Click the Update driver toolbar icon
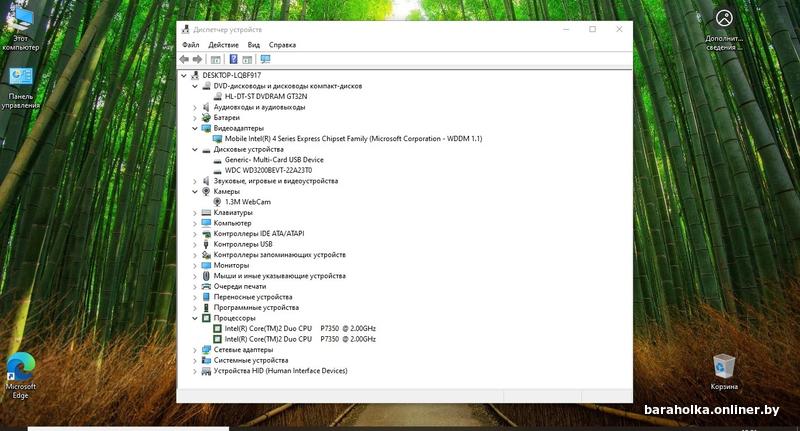Viewport: 800px width, 431px height. click(x=247, y=59)
